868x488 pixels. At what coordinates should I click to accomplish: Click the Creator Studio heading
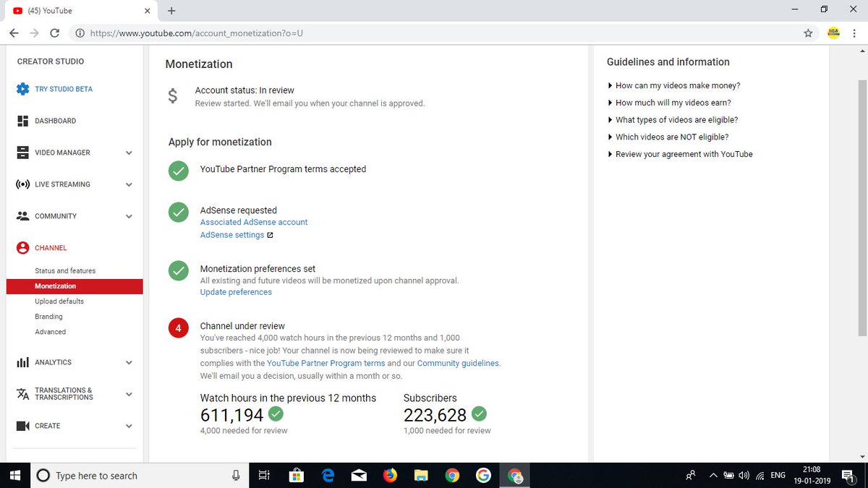coord(51,61)
